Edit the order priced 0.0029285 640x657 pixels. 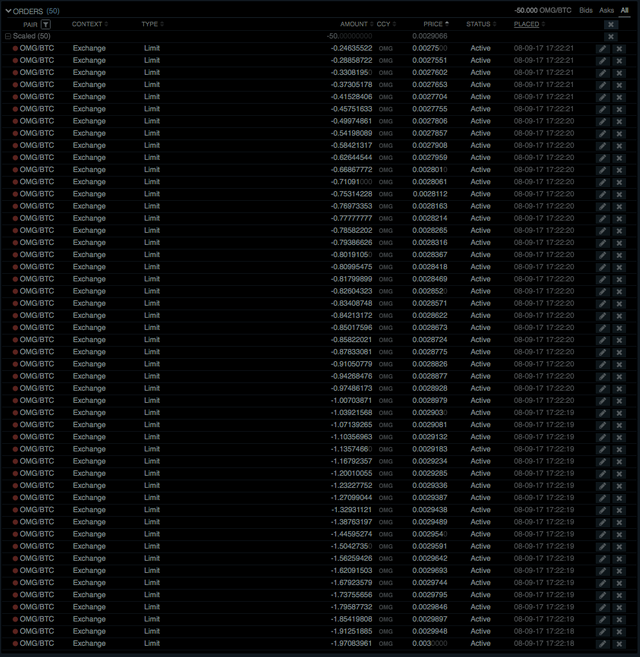(x=602, y=474)
